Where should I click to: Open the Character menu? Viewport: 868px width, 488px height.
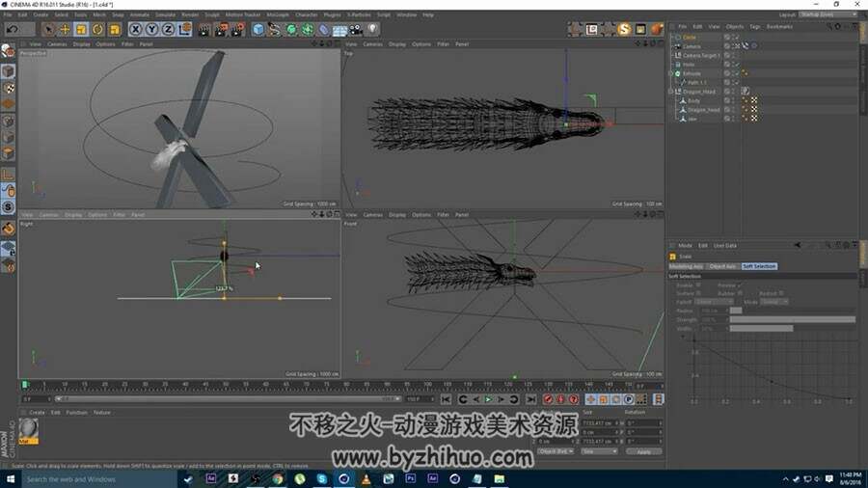click(306, 14)
